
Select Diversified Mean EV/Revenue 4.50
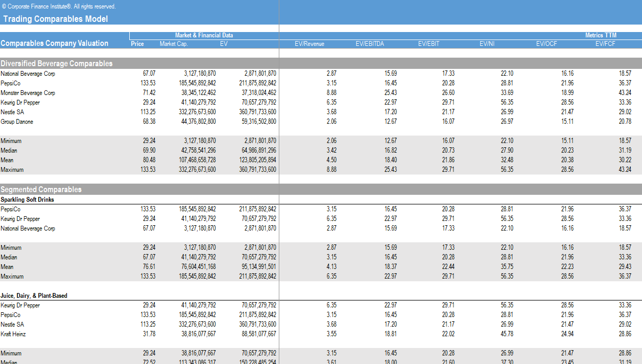point(332,160)
